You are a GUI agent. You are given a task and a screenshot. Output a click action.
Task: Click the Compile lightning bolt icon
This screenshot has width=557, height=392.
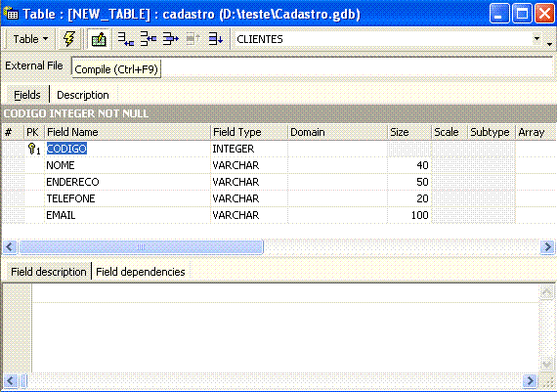point(69,39)
